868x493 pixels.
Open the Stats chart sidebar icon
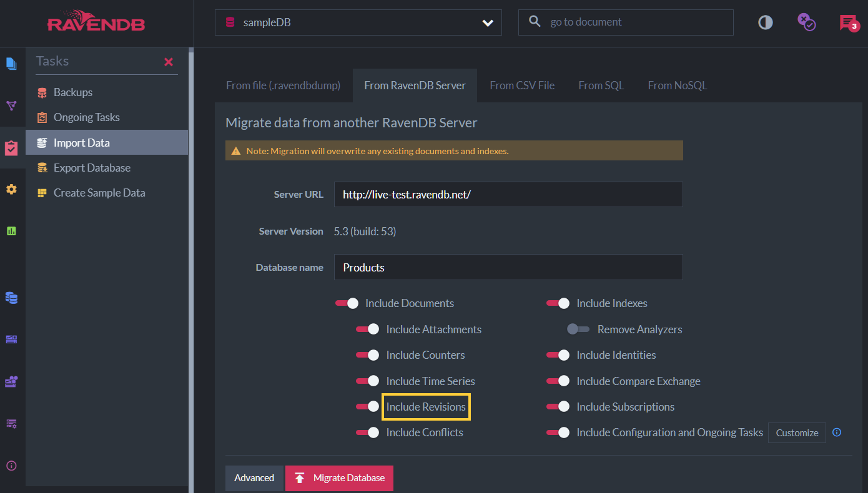click(11, 231)
